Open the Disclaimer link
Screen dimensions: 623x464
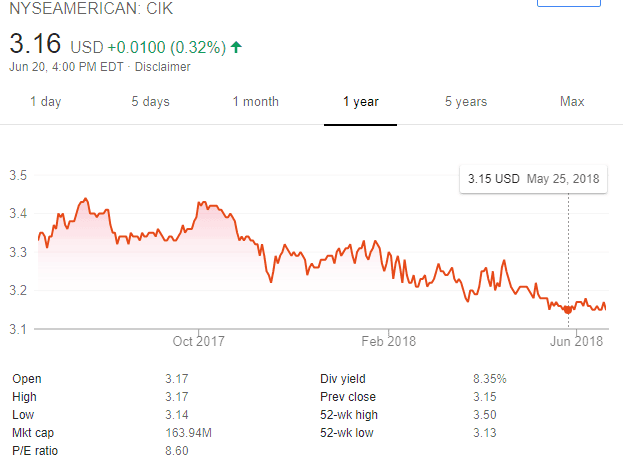point(163,67)
